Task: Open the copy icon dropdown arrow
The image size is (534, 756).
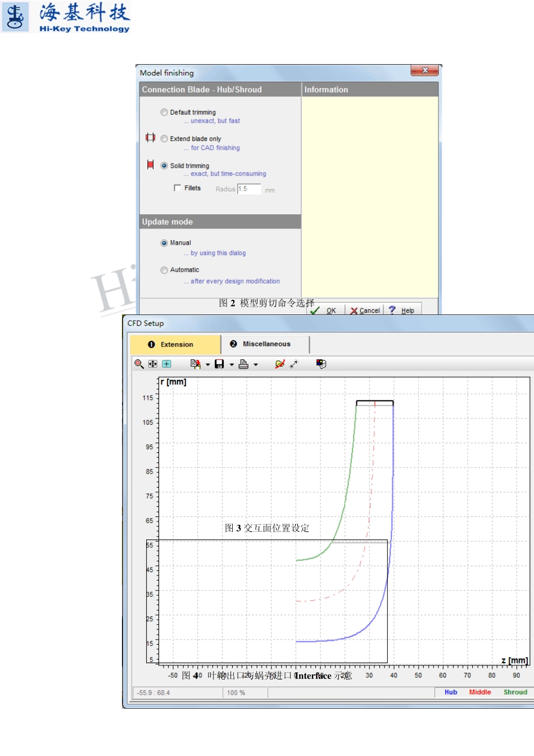Action: [207, 364]
